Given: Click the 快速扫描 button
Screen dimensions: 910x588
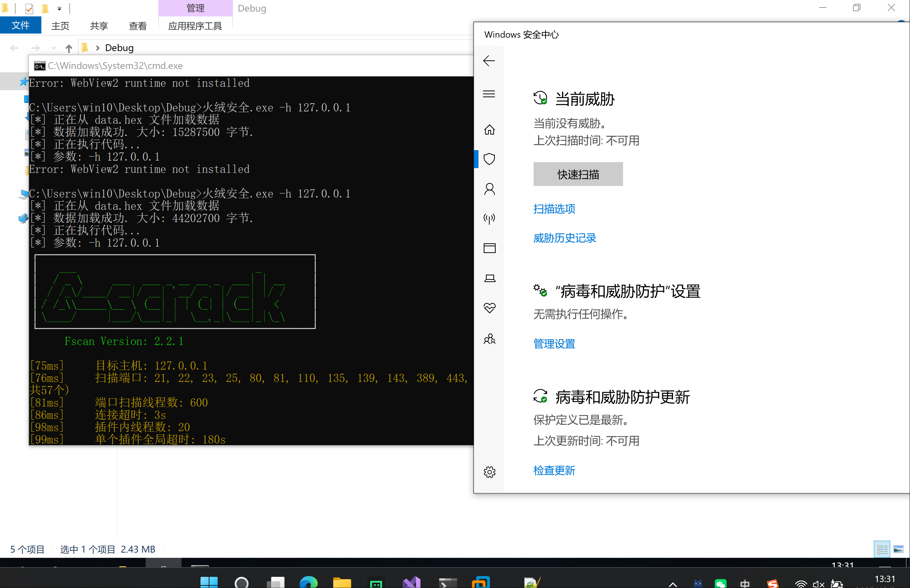Looking at the screenshot, I should click(578, 174).
